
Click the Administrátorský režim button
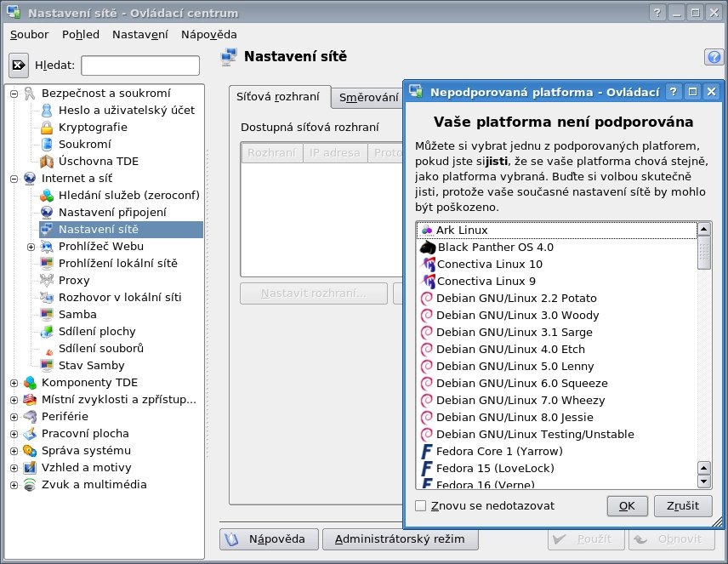pos(401,539)
